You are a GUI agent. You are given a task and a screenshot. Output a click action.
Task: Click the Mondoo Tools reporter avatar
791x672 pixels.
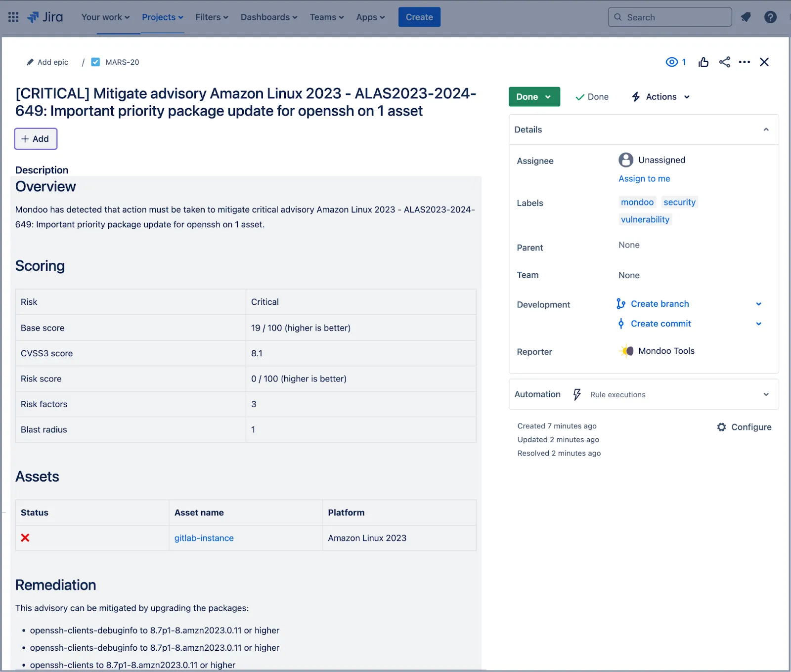coord(626,351)
